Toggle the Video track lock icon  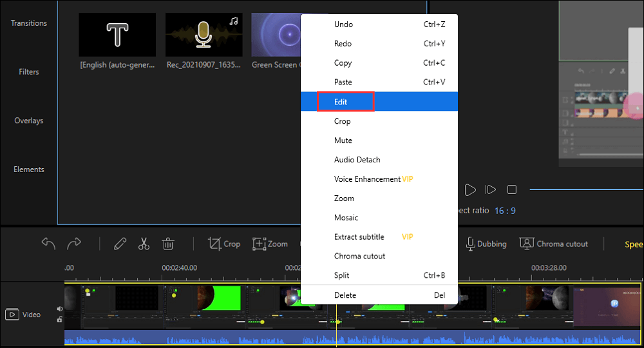tap(59, 319)
